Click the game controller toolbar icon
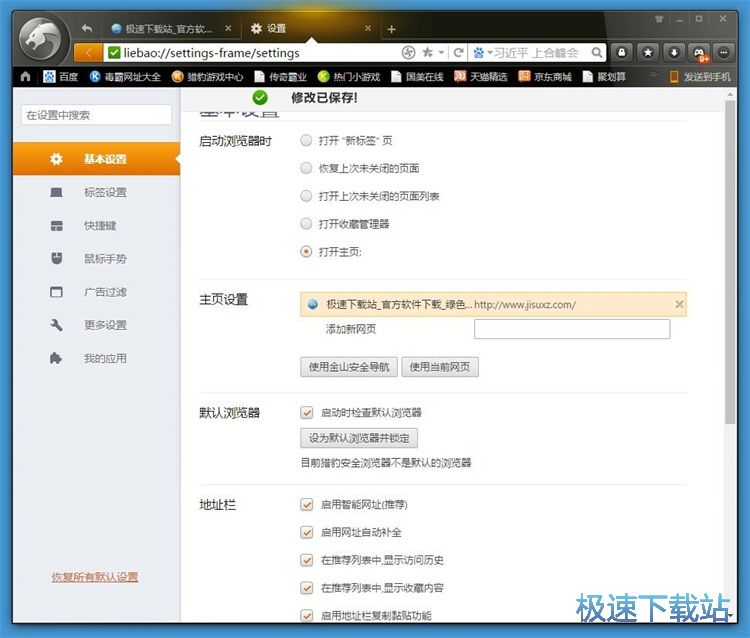The width and height of the screenshot is (750, 638). 699,53
